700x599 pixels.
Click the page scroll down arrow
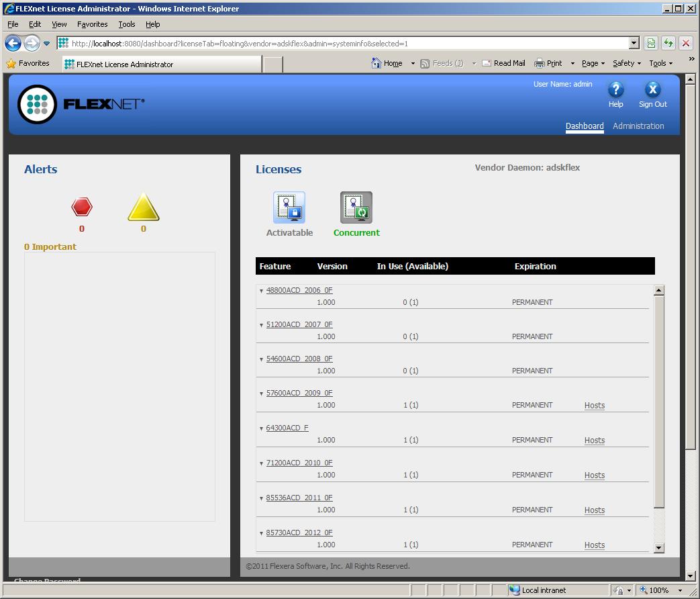690,577
